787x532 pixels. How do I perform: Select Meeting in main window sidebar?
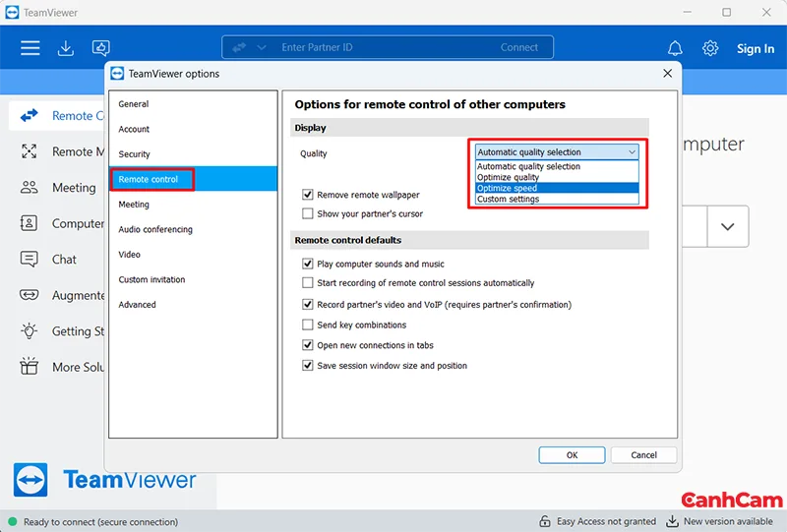74,187
